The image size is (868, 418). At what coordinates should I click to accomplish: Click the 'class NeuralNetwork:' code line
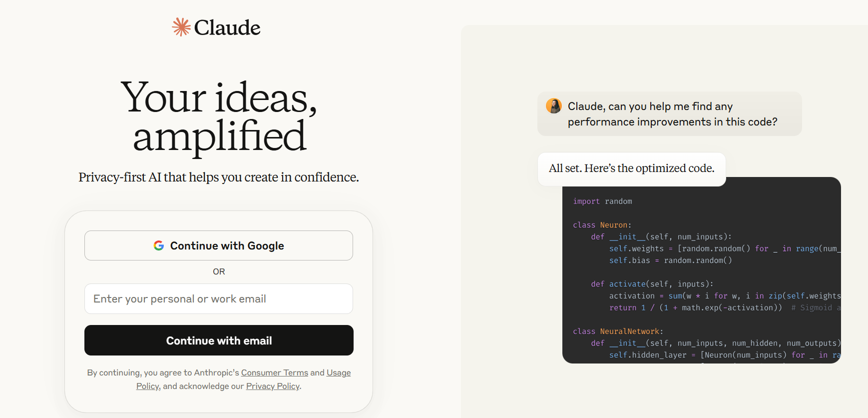tap(618, 331)
